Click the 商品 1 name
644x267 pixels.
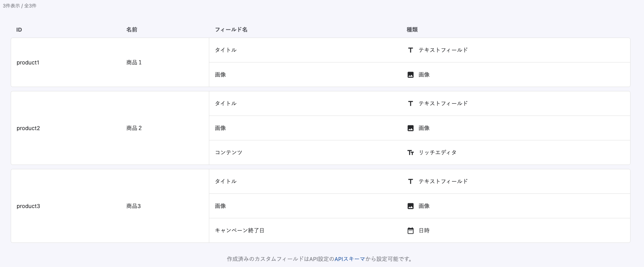coord(134,62)
